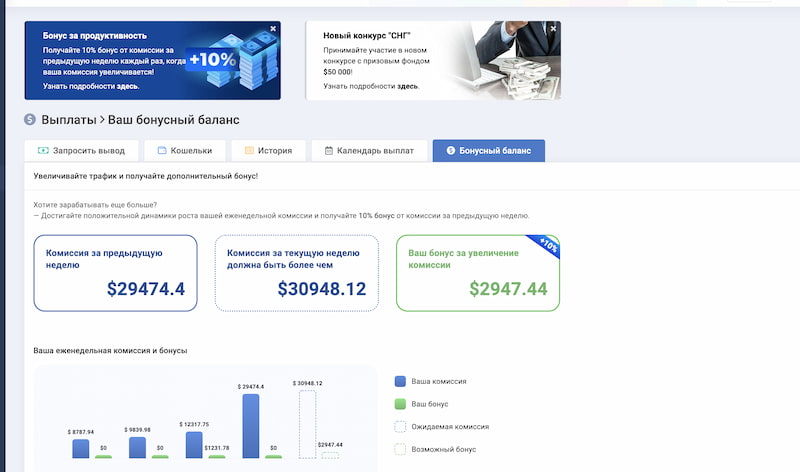
Task: Click the "Ваш бонус за увеличение комиссии" card
Action: point(477,273)
